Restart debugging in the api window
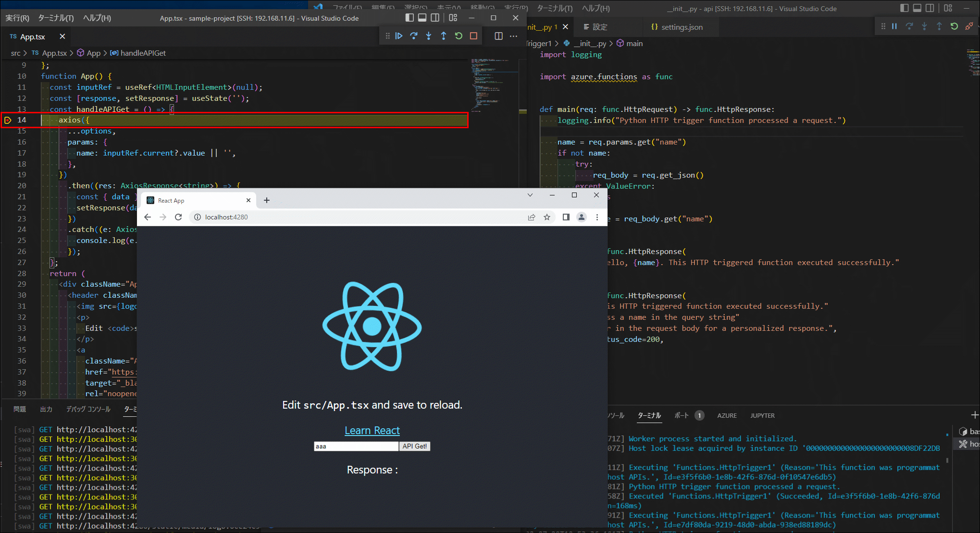 pyautogui.click(x=954, y=26)
